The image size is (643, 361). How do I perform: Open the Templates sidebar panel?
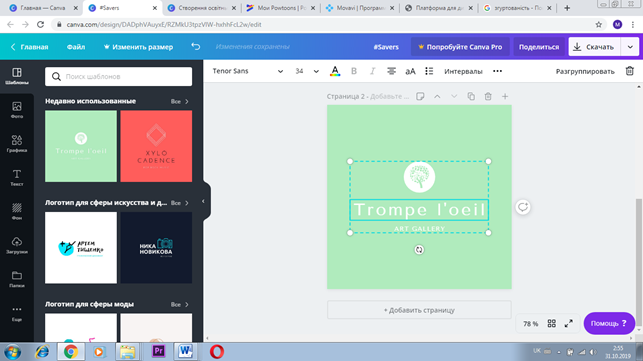coord(17,76)
